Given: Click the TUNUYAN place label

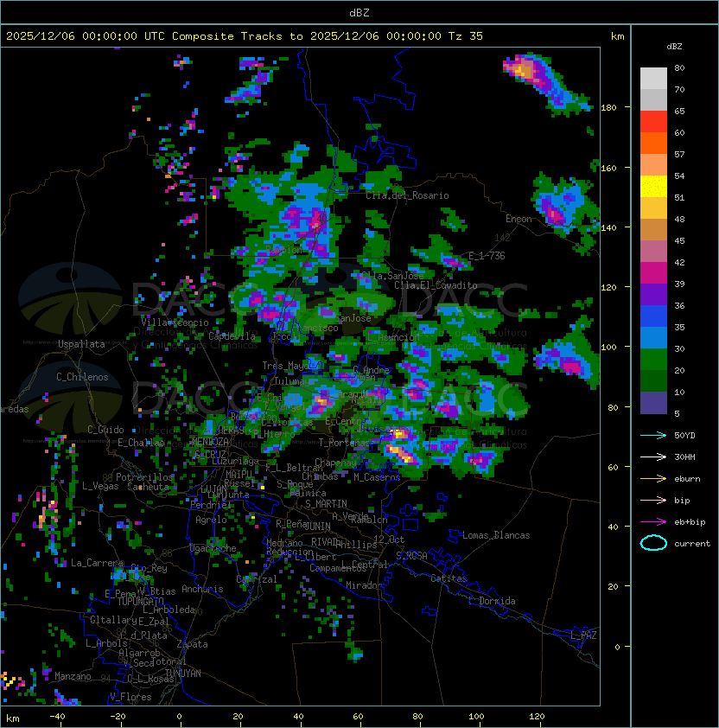Looking at the screenshot, I should tap(183, 674).
